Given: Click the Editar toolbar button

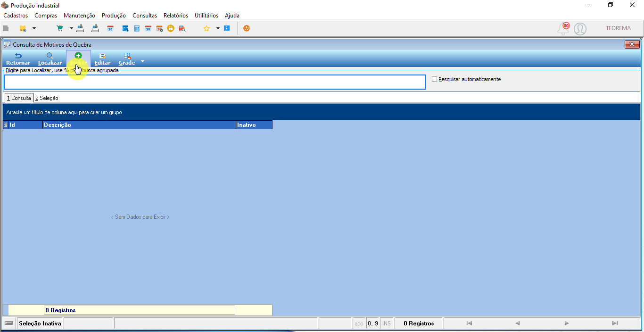Looking at the screenshot, I should (103, 59).
